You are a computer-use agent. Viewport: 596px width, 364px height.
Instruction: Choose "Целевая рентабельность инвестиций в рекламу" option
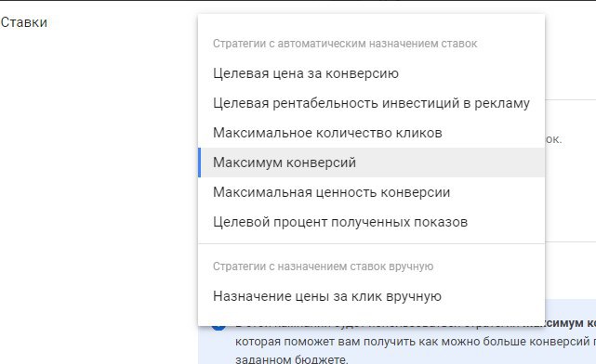pos(371,103)
